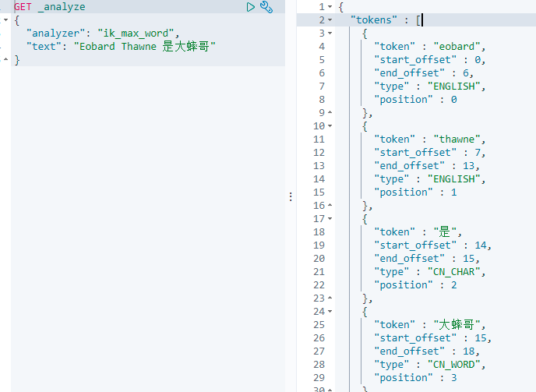This screenshot has width=536, height=392.
Task: Click the _analyze endpoint text
Action: pyautogui.click(x=62, y=7)
